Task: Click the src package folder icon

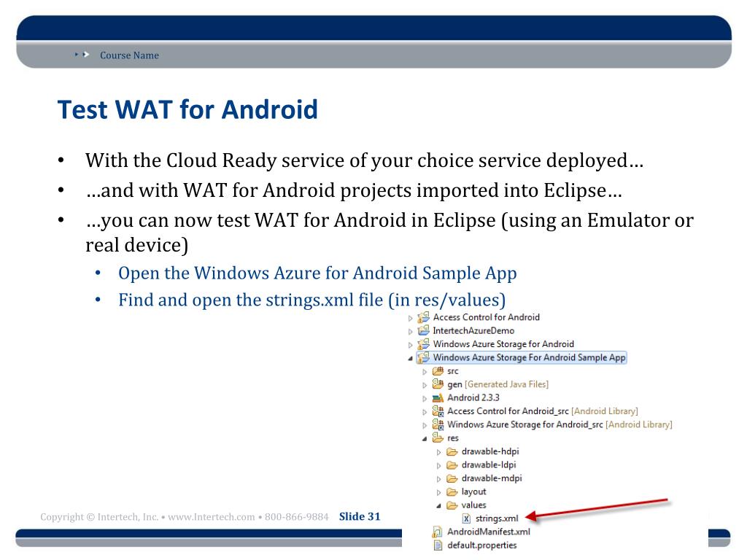Action: click(438, 371)
